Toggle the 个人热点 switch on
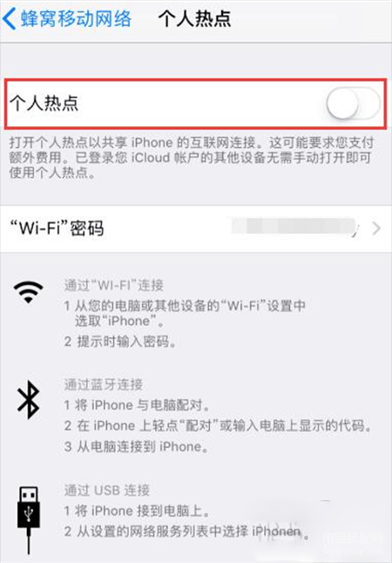The width and height of the screenshot is (392, 563). click(353, 104)
